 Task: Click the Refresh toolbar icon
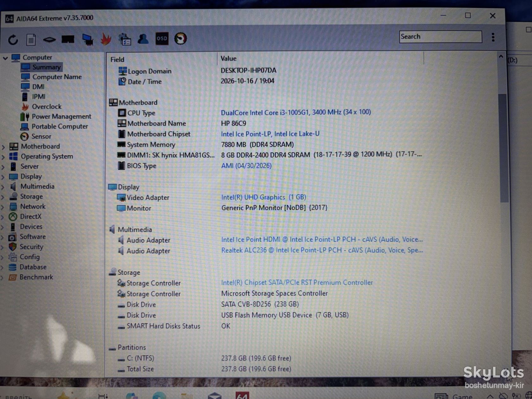13,40
